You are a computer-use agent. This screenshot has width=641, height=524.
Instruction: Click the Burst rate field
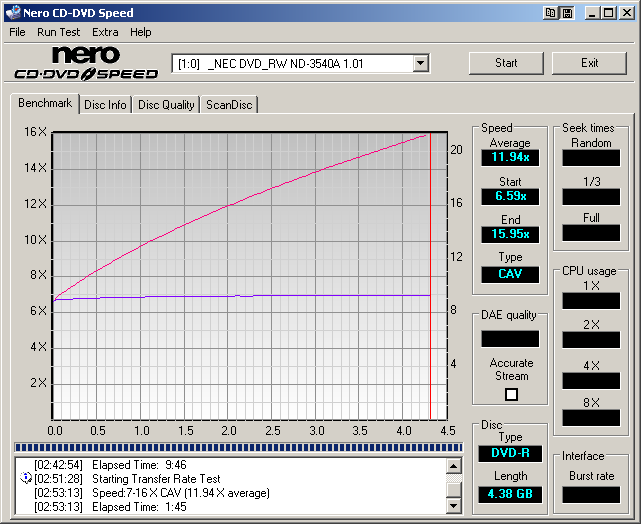pyautogui.click(x=591, y=495)
